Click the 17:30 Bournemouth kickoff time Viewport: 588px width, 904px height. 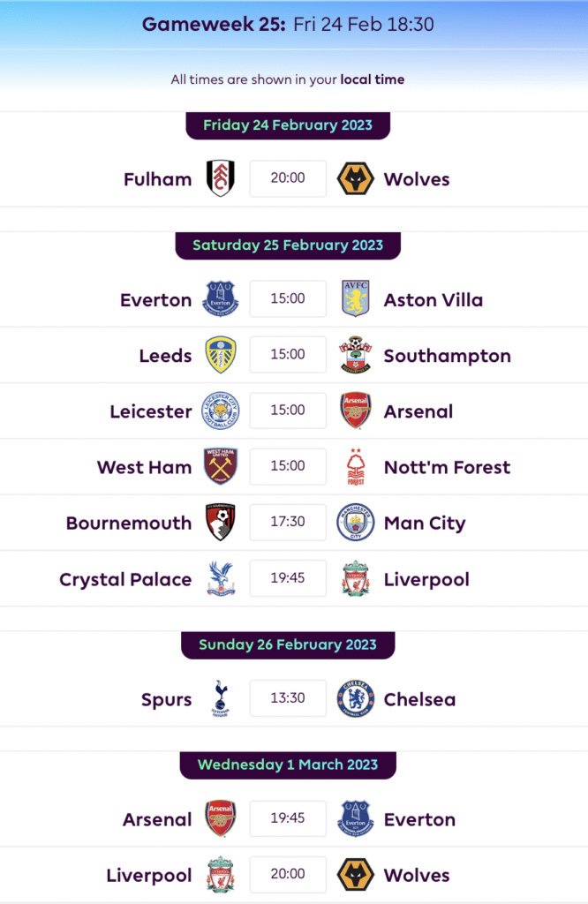288,522
